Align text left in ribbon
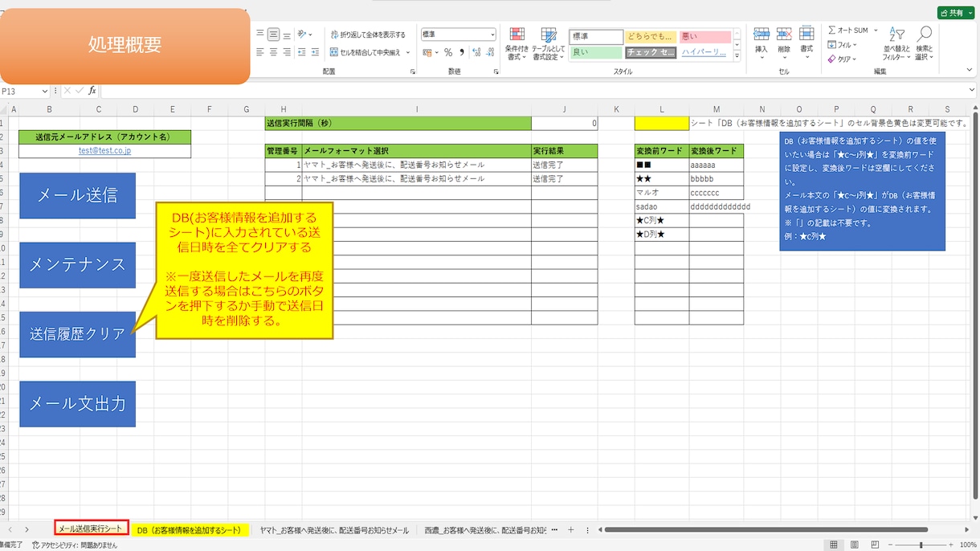 [x=260, y=52]
